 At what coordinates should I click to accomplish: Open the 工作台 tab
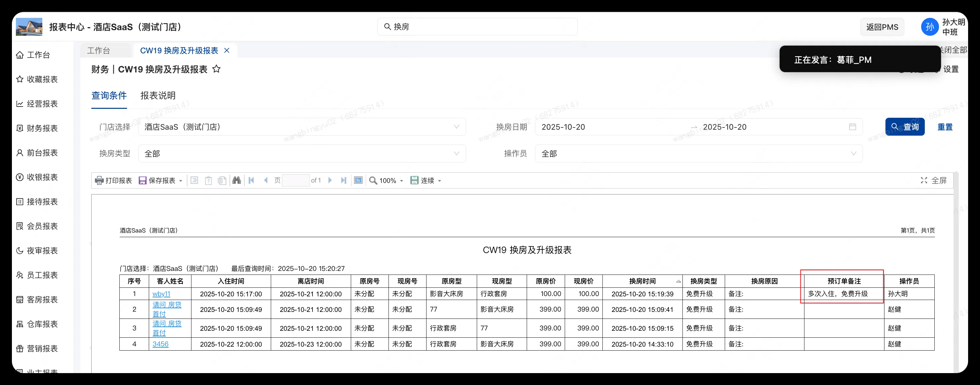98,50
